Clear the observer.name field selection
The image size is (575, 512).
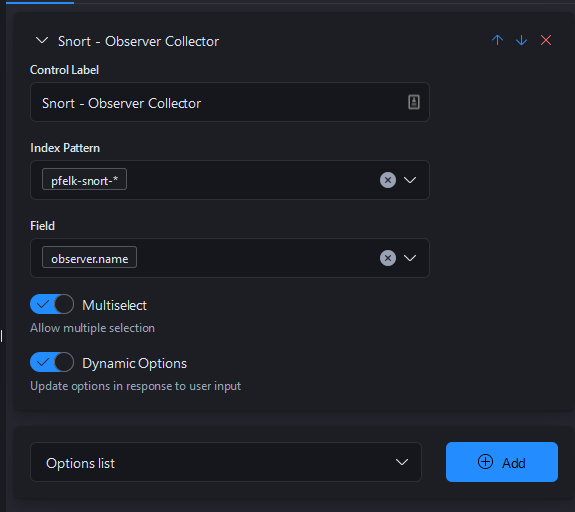point(388,258)
